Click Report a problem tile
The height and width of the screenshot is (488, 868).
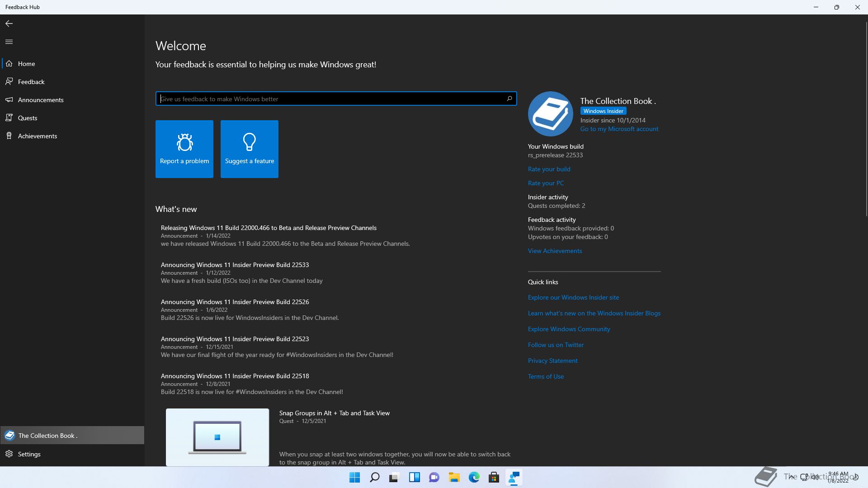pos(184,149)
